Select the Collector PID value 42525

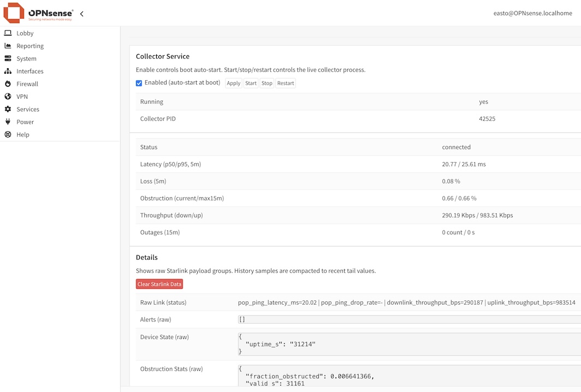click(487, 118)
